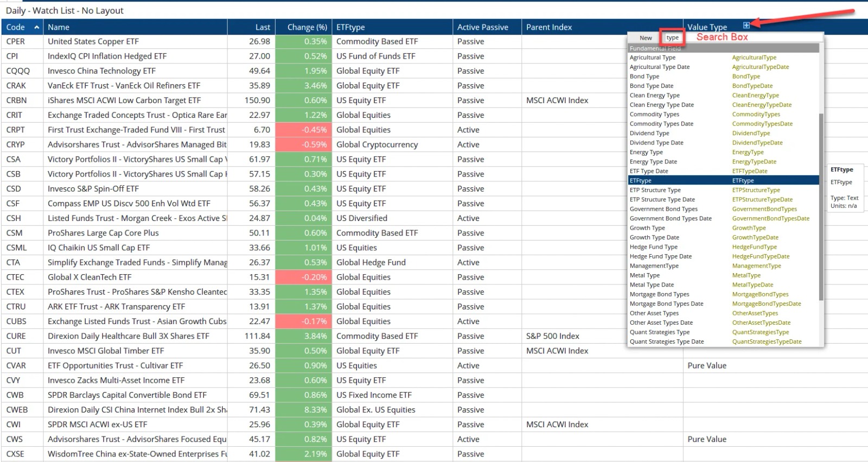
Task: Select Dividend Type field
Action: pyautogui.click(x=723, y=133)
